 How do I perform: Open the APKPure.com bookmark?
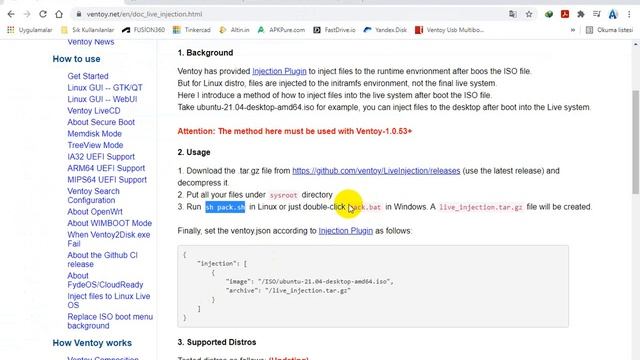click(281, 30)
